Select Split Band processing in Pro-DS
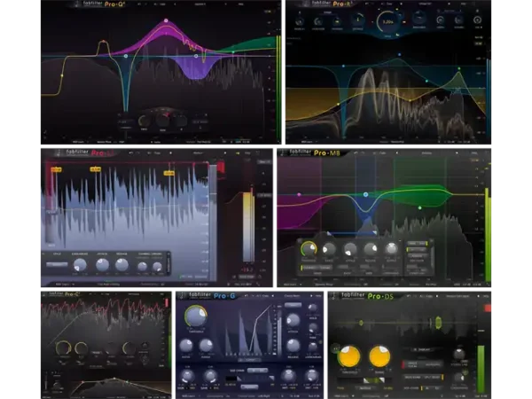Image resolution: width=532 pixels, height=399 pixels. [x=434, y=377]
